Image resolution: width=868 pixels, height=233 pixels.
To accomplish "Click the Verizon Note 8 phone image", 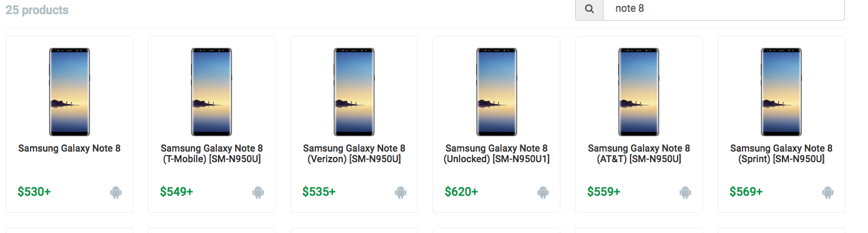I will coord(354,91).
